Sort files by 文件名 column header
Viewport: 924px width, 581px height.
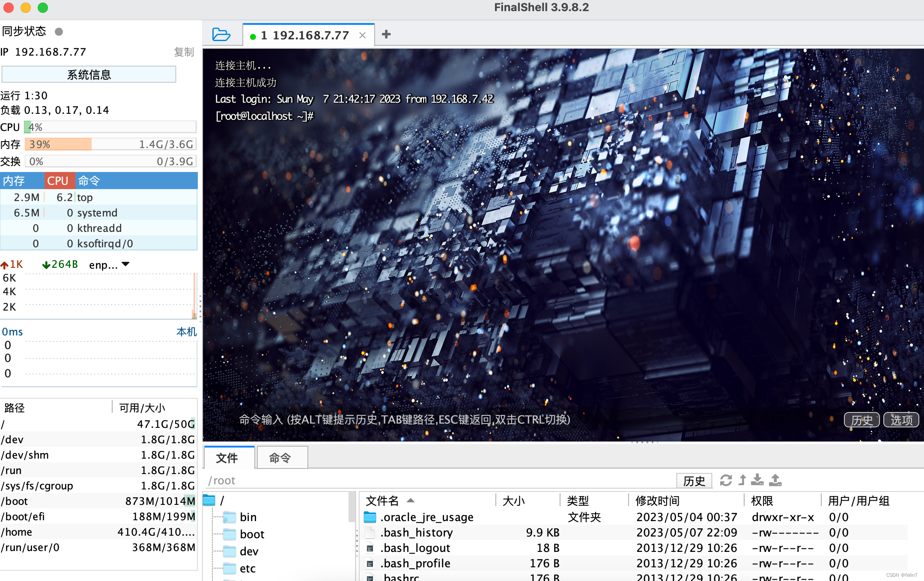tap(428, 501)
